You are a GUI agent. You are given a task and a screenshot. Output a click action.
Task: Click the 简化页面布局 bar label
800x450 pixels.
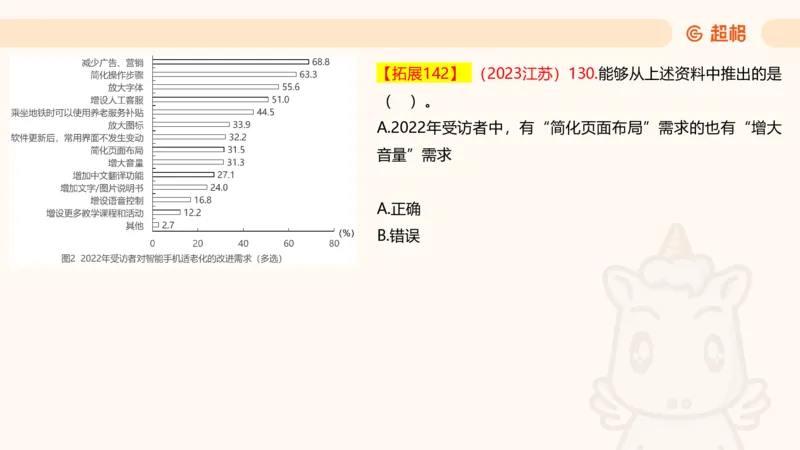pos(117,151)
